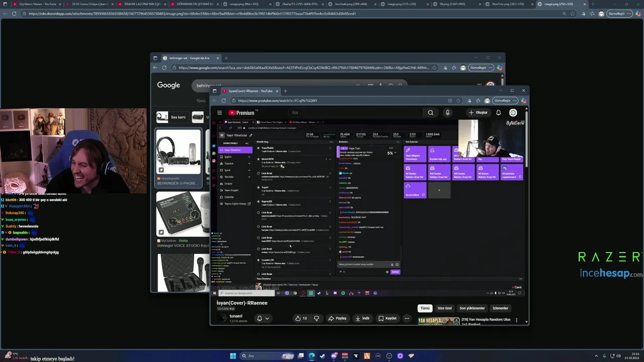Click YouTube window address bar URL
644x362 pixels.
pos(278,101)
